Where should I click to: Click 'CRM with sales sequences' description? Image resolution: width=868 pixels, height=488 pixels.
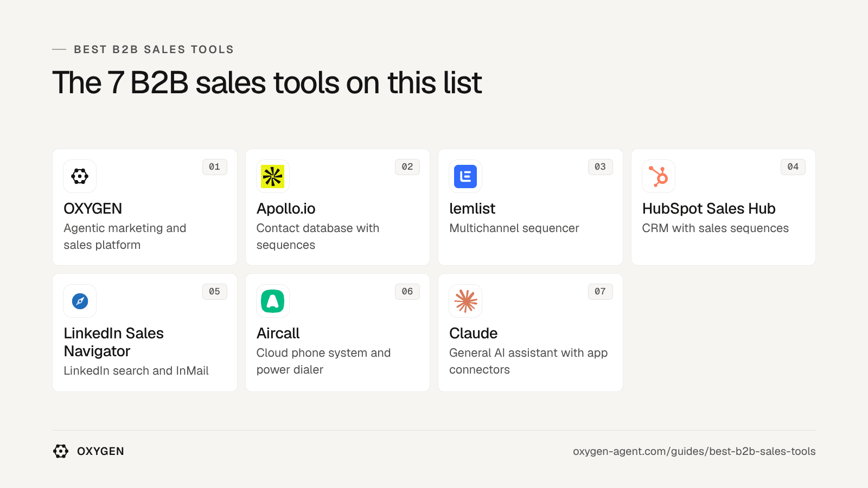716,228
